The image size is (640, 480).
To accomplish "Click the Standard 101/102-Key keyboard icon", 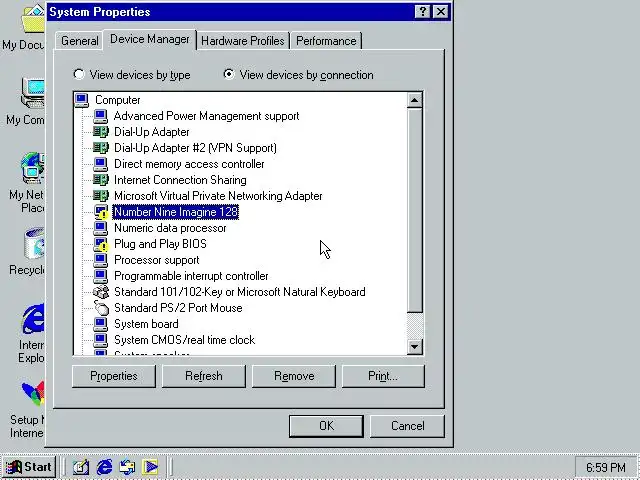I will click(101, 292).
